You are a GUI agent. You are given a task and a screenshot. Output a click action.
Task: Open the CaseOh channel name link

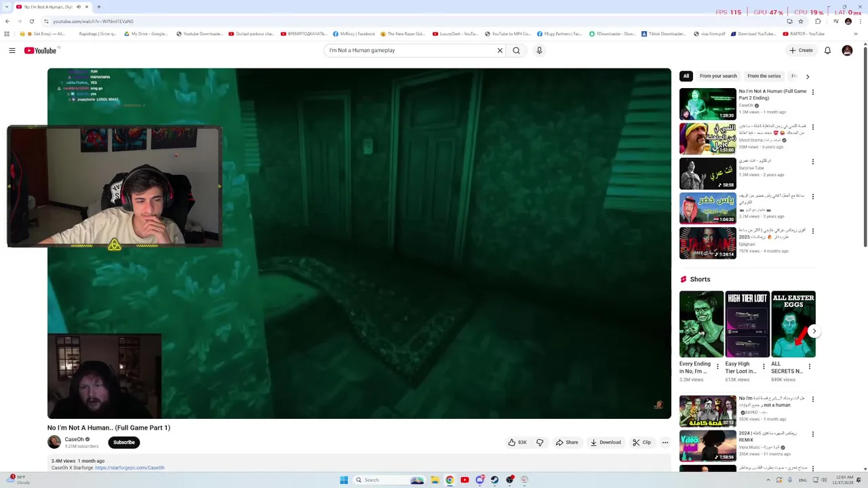[75, 439]
